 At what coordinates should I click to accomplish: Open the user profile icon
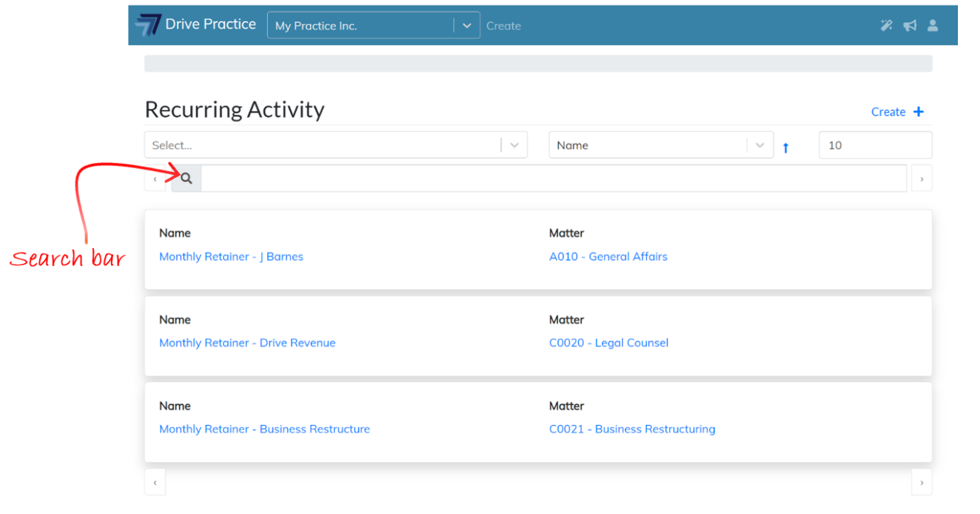point(932,26)
